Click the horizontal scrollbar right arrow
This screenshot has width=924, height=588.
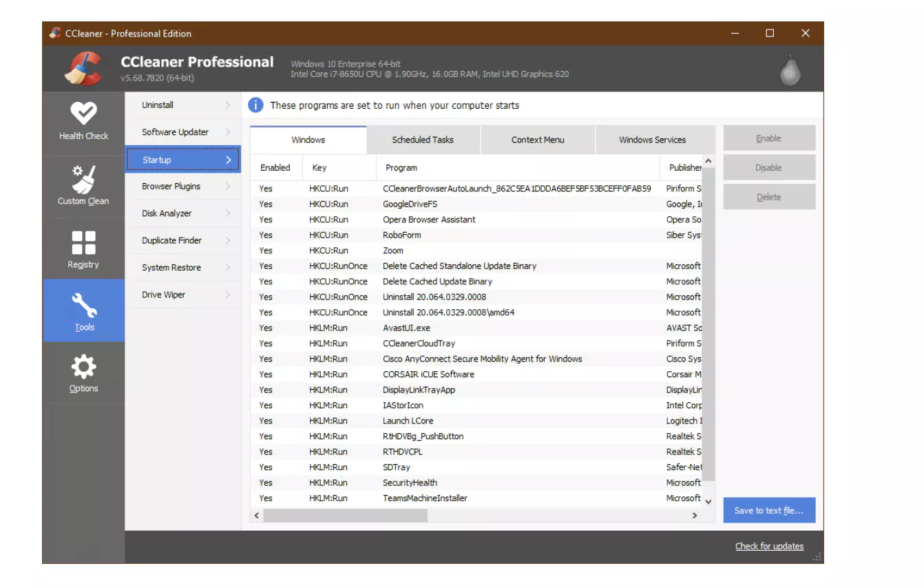click(694, 515)
